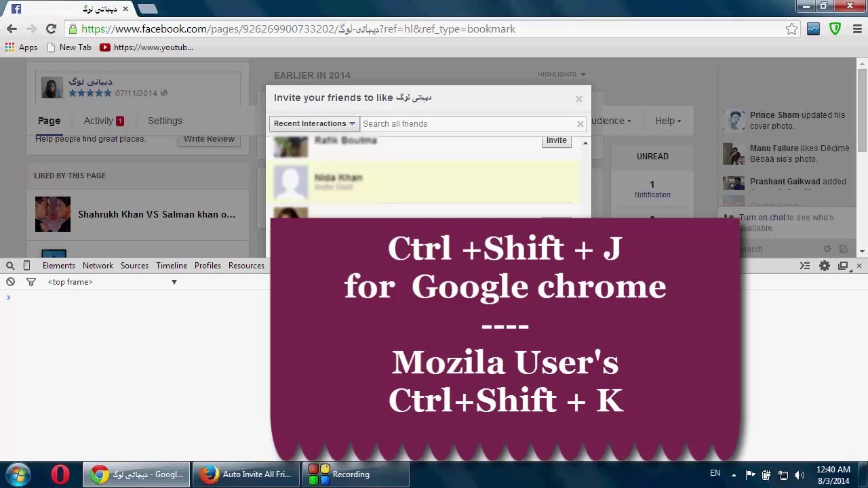Open the green shield extension icon
868x488 pixels.
[835, 29]
